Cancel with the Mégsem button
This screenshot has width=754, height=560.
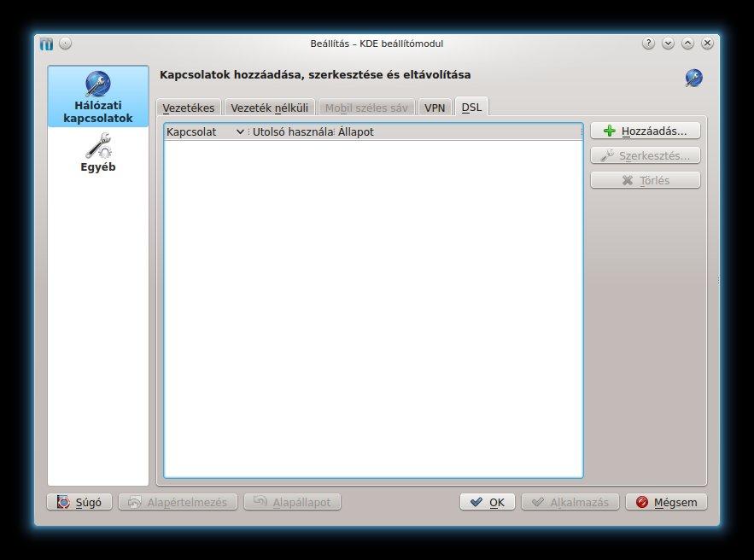666,502
